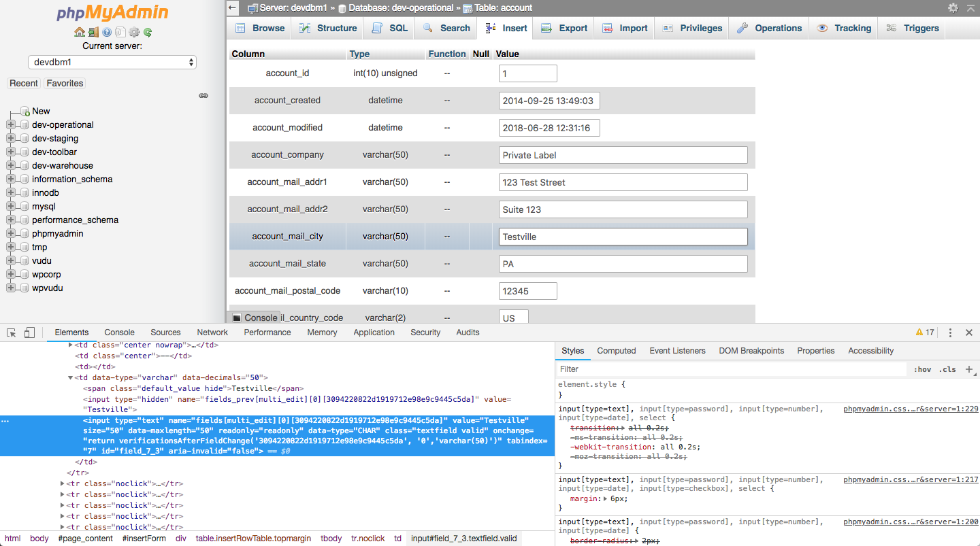Click the account_company value field
This screenshot has height=546, width=980.
tap(623, 155)
